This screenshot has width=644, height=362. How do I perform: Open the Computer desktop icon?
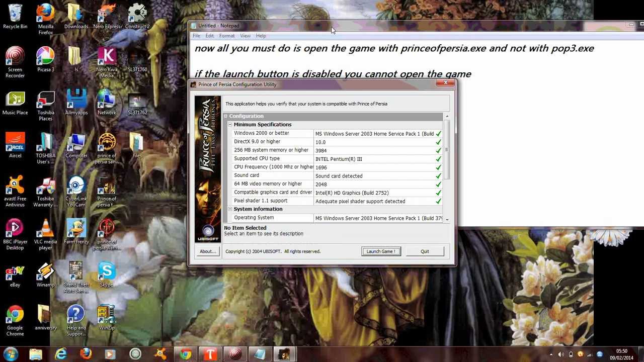point(76,146)
